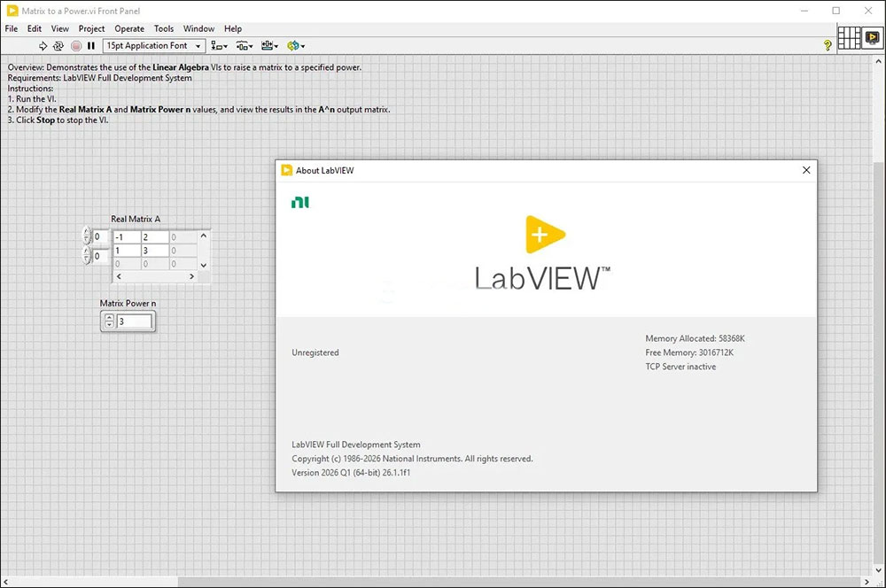
Task: Click the About LabVIEW title bar icon
Action: click(286, 170)
